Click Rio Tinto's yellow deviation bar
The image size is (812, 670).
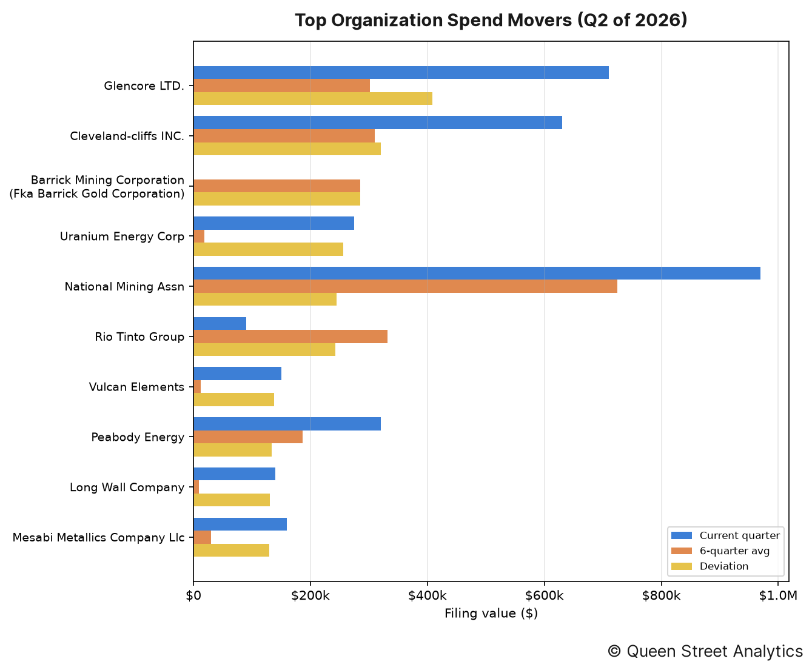click(x=264, y=349)
